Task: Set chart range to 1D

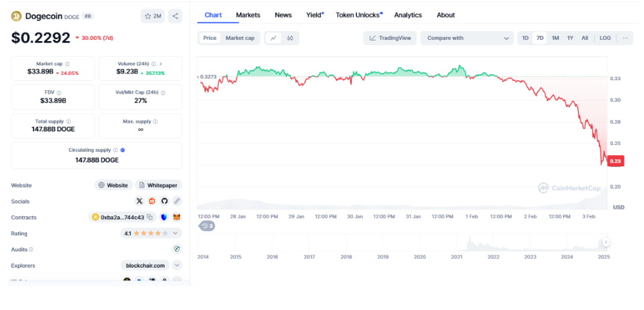Action: (525, 38)
